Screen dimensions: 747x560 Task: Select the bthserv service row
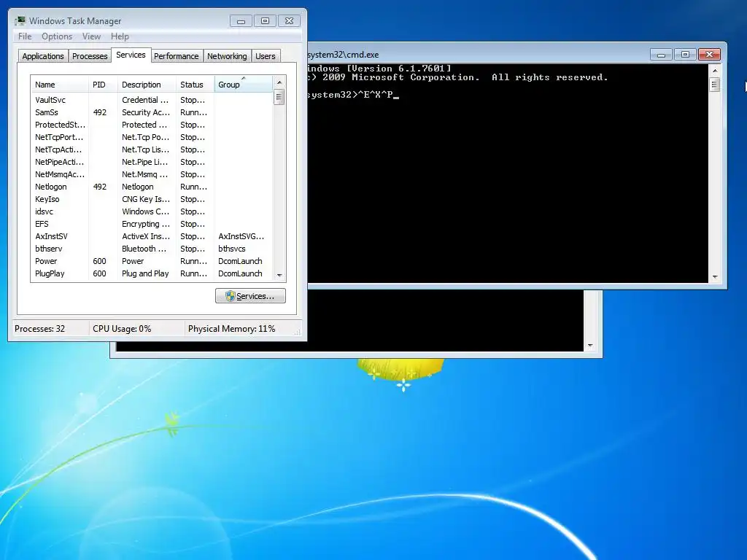point(152,249)
